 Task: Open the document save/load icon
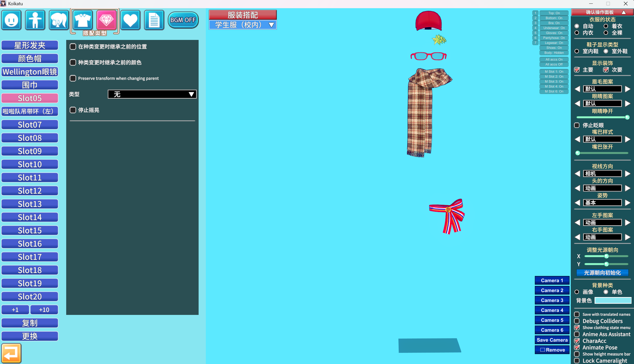(x=154, y=20)
